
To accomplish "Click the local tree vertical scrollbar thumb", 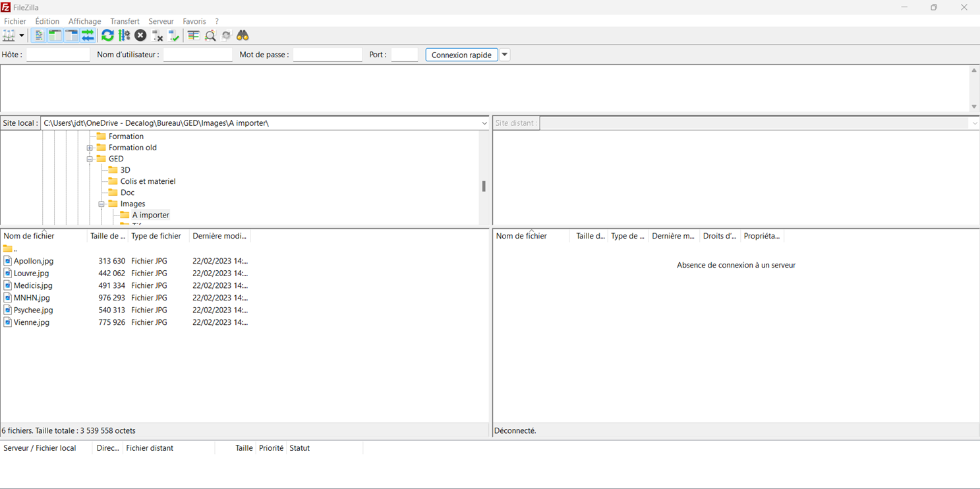I will pos(484,187).
